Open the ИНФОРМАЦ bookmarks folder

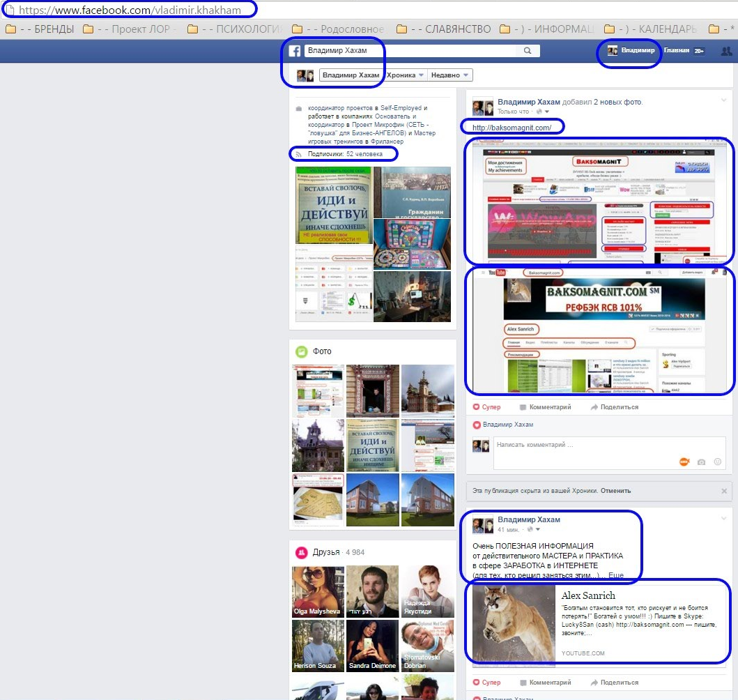point(547,29)
